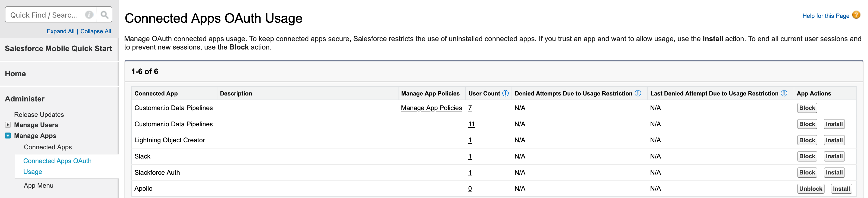The width and height of the screenshot is (868, 198).
Task: Block Customer.io app with 7 users
Action: click(x=807, y=108)
